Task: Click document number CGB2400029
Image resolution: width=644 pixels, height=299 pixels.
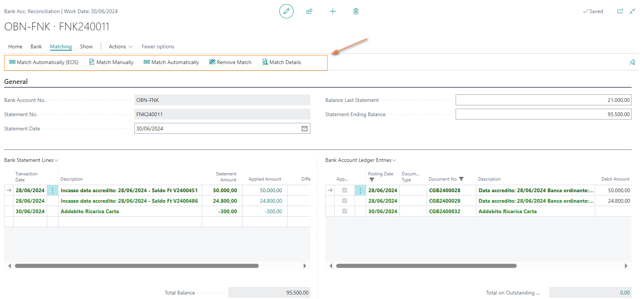Action: click(x=444, y=201)
